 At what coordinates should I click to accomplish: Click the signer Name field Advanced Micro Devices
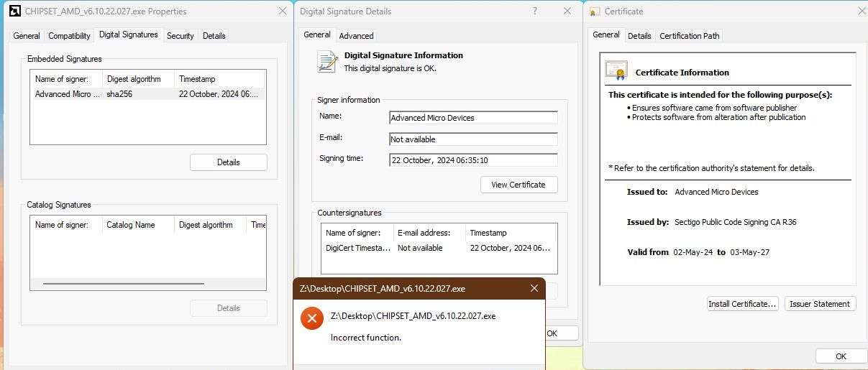[x=473, y=118]
